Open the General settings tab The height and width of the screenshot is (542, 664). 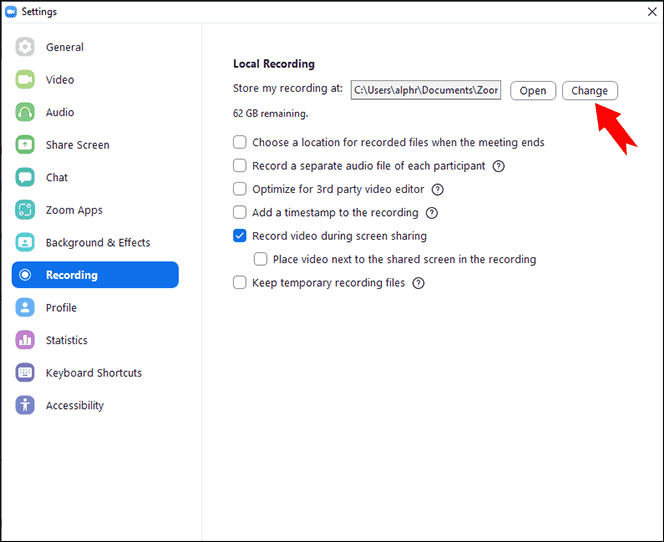pyautogui.click(x=95, y=47)
